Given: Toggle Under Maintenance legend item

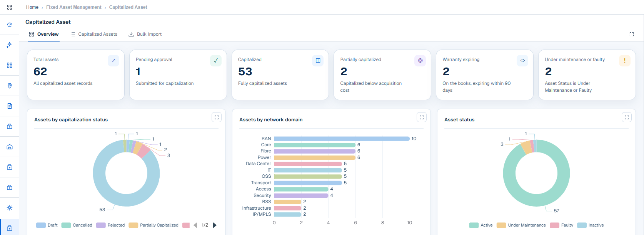Looking at the screenshot, I should 521,225.
